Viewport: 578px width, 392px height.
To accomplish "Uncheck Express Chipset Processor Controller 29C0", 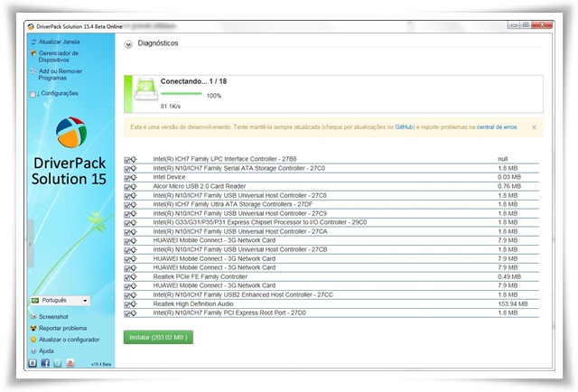I will click(x=126, y=223).
